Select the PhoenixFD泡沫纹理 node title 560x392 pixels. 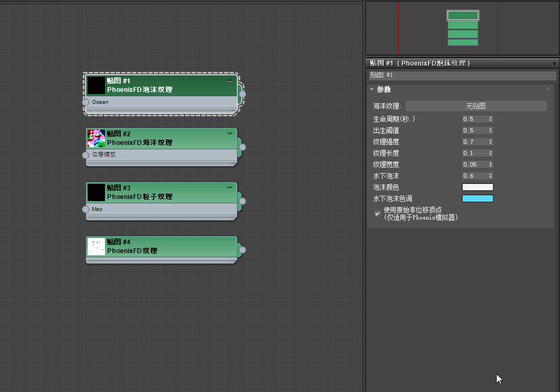140,90
